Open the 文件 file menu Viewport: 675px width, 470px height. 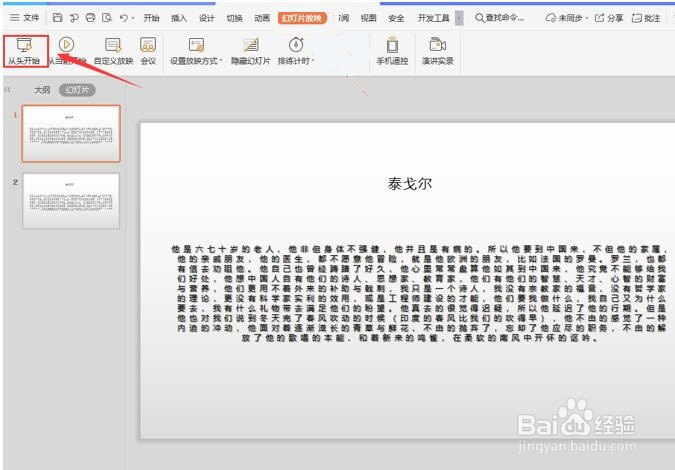tap(25, 18)
